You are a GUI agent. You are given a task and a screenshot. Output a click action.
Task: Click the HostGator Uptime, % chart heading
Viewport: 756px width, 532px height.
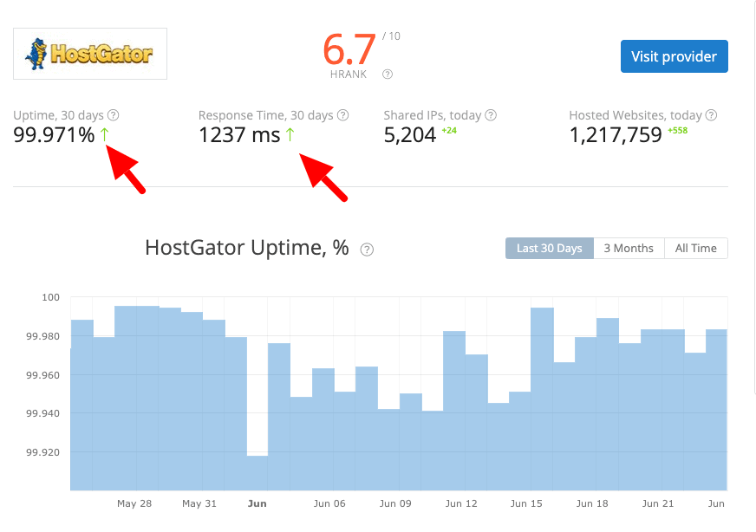pyautogui.click(x=245, y=248)
